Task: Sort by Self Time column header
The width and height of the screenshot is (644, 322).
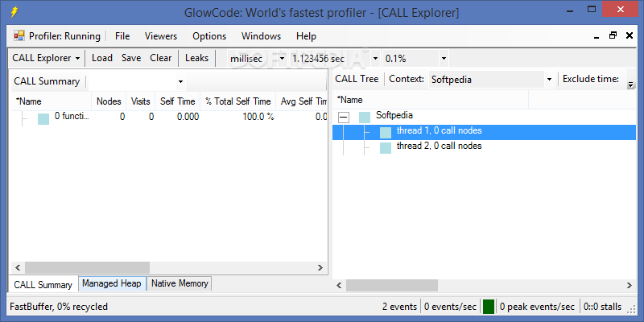Action: 177,101
